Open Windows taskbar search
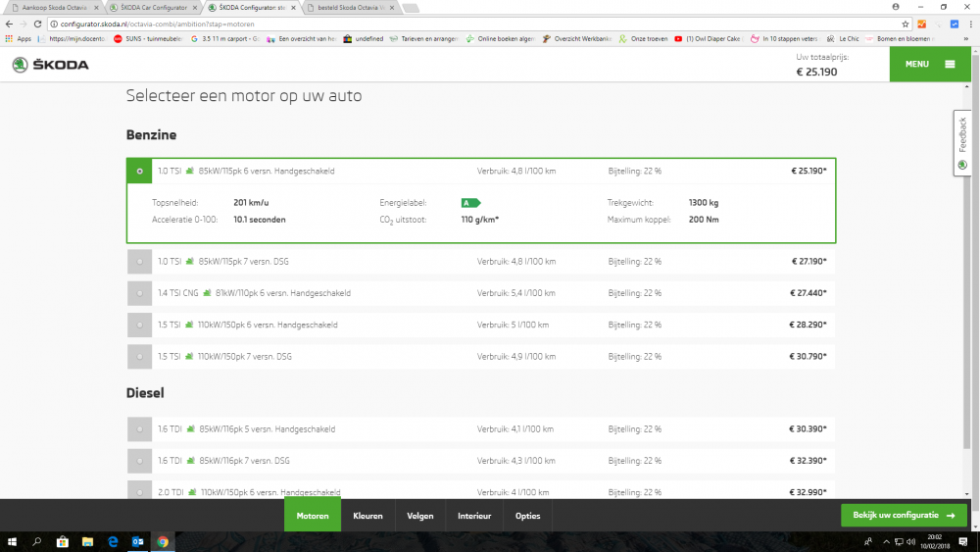 pyautogui.click(x=37, y=542)
